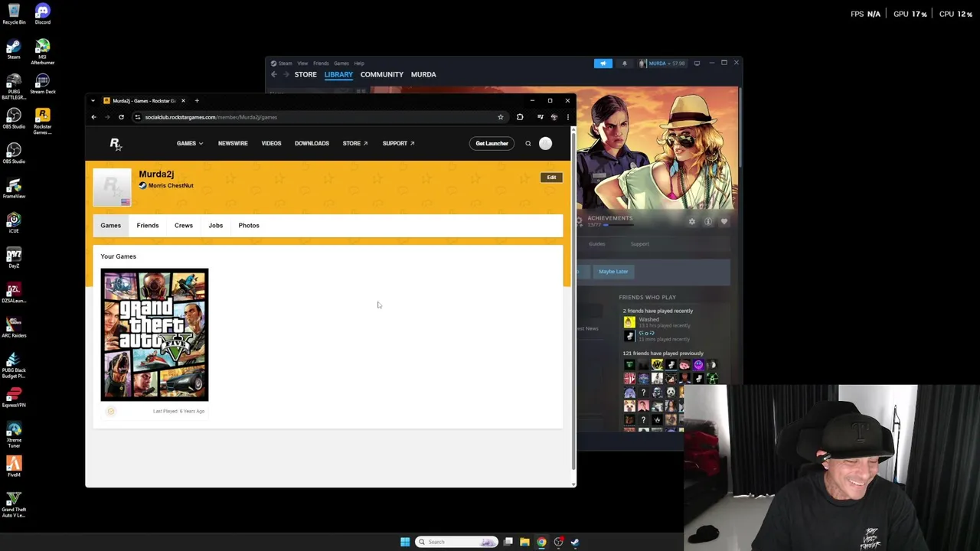Image resolution: width=980 pixels, height=551 pixels.
Task: Open VIDEOS in Rockstar navigation
Action: (271, 143)
